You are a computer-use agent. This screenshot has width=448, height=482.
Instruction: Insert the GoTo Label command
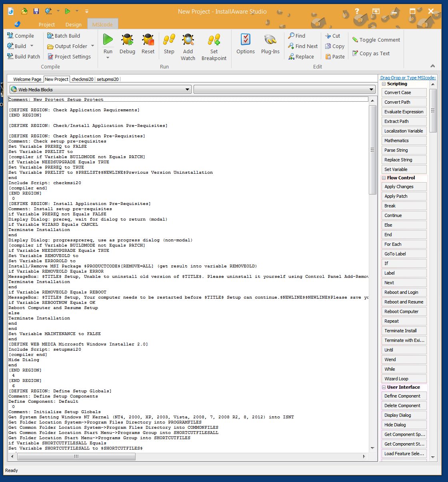[x=404, y=254]
